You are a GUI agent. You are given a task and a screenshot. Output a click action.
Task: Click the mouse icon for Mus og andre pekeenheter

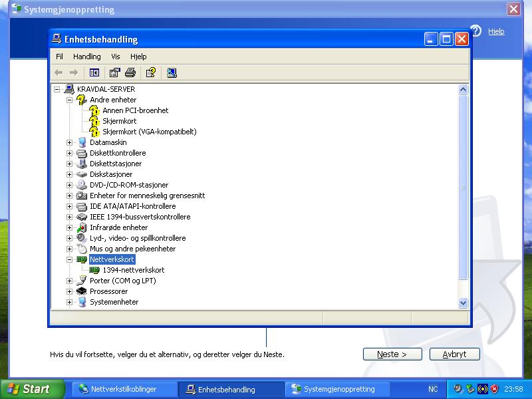click(82, 249)
